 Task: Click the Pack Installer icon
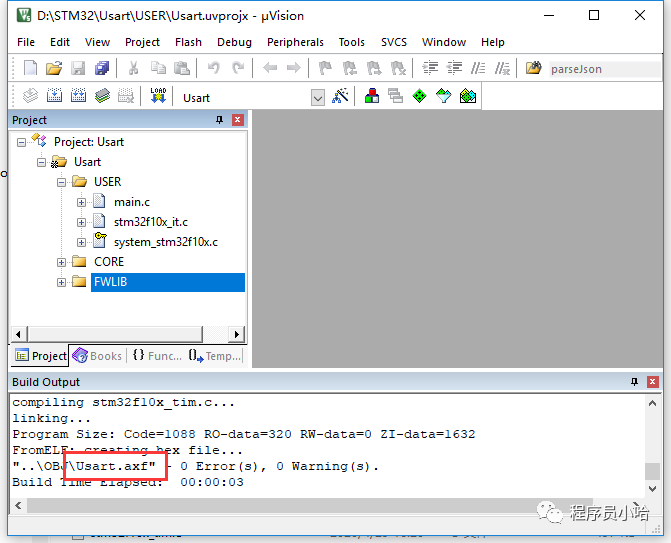468,96
